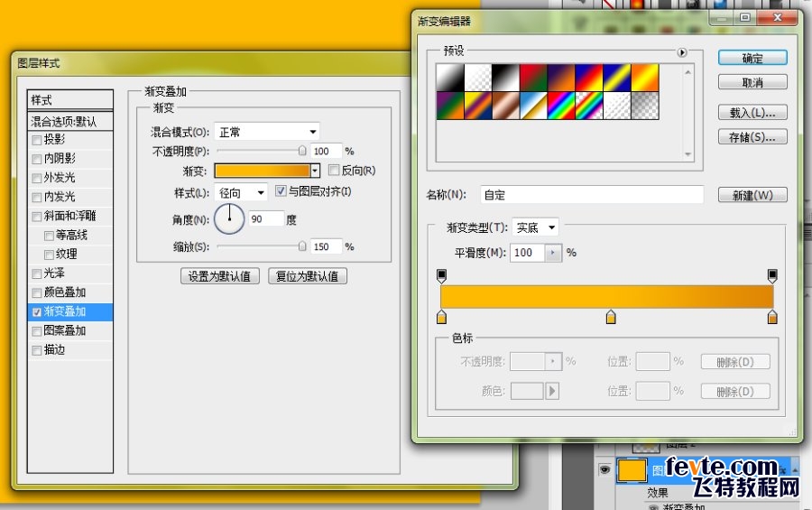Click the gradient preview bar in editor
812x510 pixels.
pos(607,296)
